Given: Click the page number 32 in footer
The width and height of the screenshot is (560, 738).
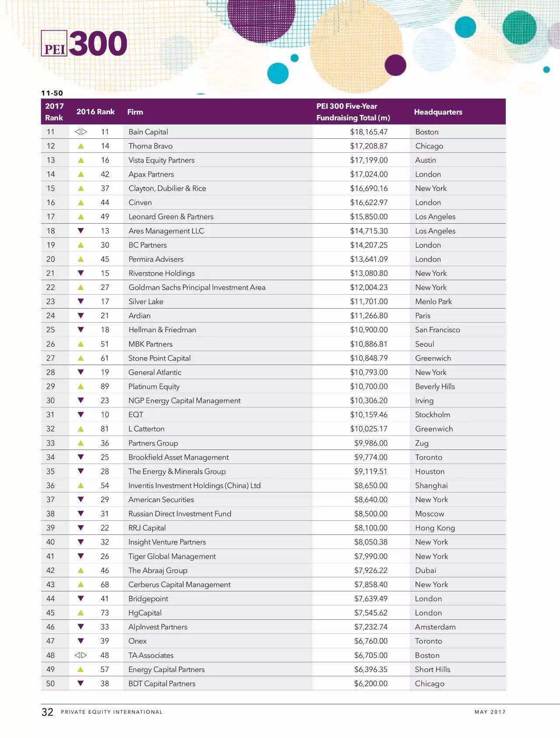Looking at the screenshot, I should click(x=47, y=712).
